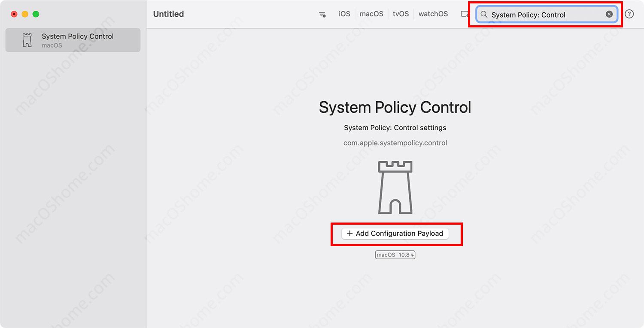Click the macOS 10.8+ version badge

pyautogui.click(x=395, y=255)
